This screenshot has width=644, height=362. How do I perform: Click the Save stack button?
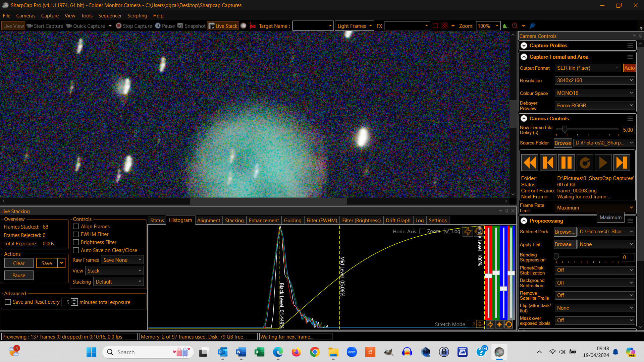point(47,263)
